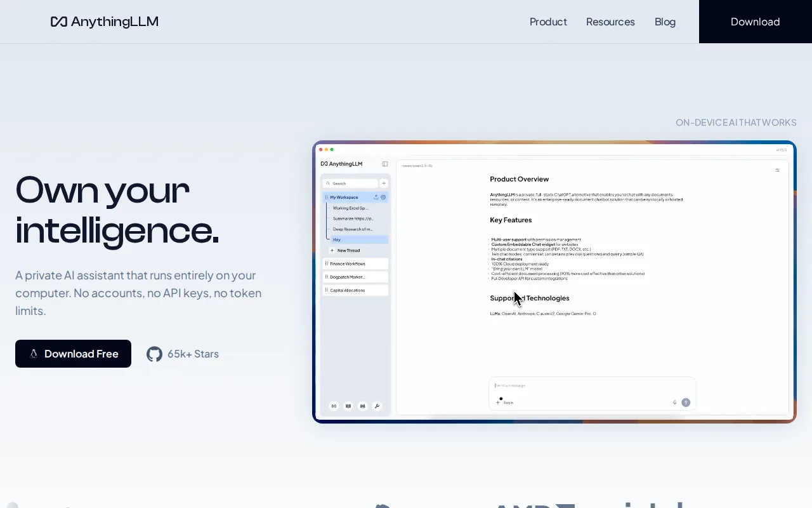Click the ON-DEVICE AI THAT WORKS caption

pyautogui.click(x=736, y=123)
